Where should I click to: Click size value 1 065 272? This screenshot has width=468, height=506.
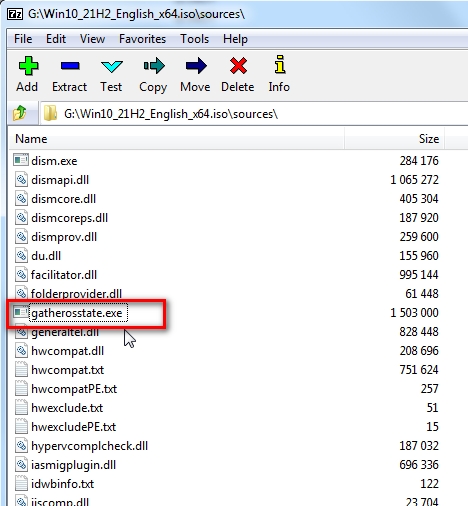(414, 180)
